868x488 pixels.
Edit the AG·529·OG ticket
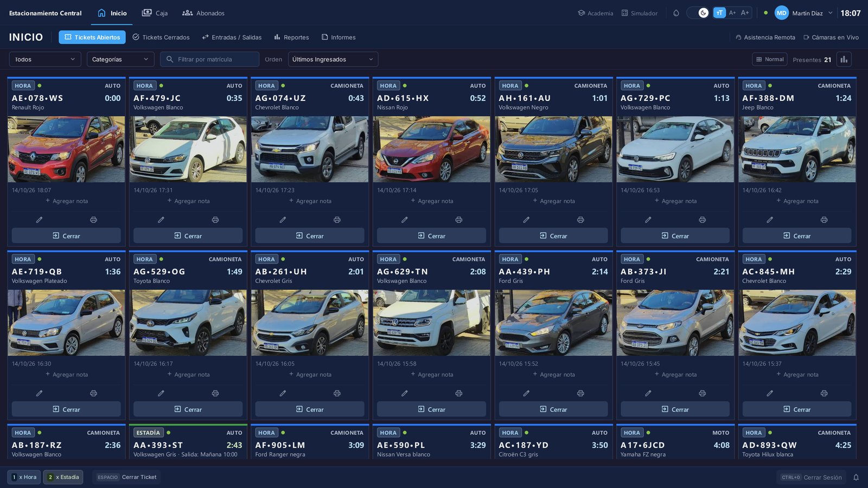coord(161,393)
